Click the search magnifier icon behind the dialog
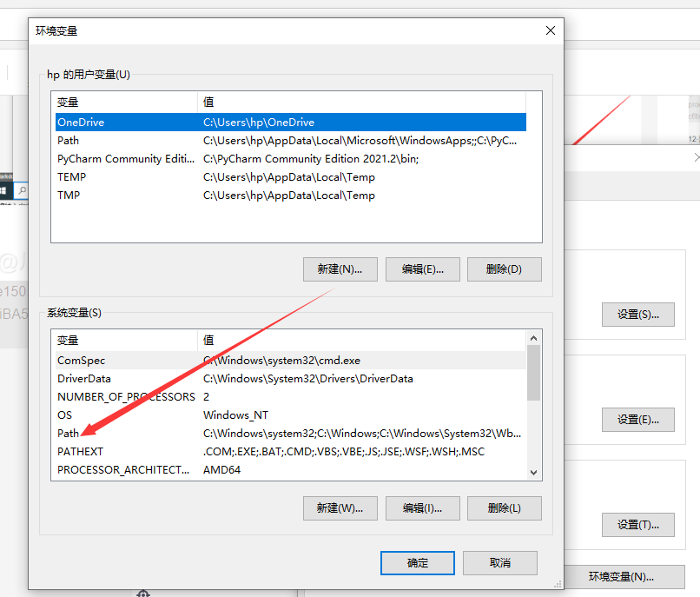The image size is (700, 597). click(x=22, y=191)
